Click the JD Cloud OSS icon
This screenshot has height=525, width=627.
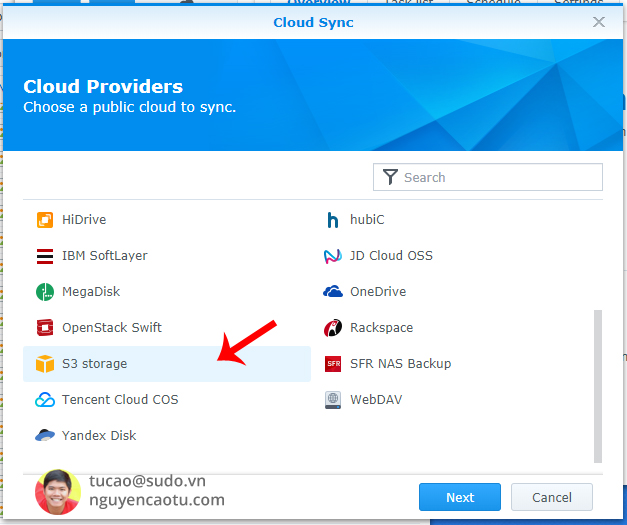pos(333,256)
